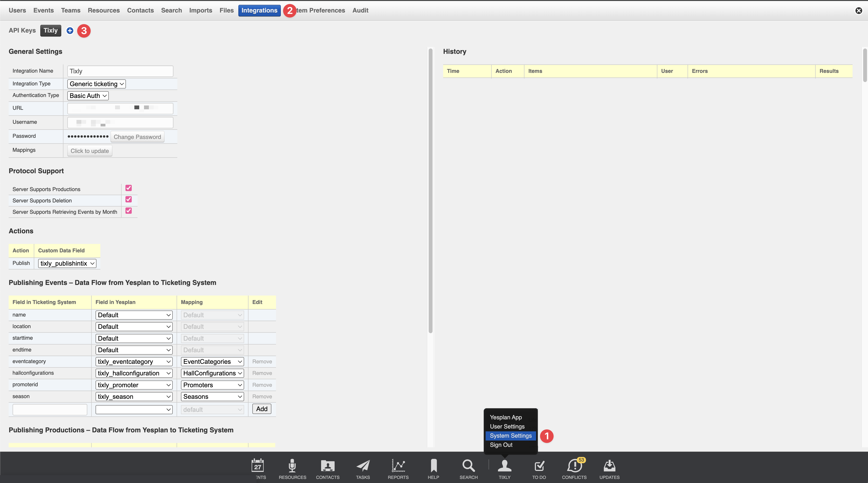The height and width of the screenshot is (483, 868).
Task: Click the Integration Name text field
Action: [120, 71]
